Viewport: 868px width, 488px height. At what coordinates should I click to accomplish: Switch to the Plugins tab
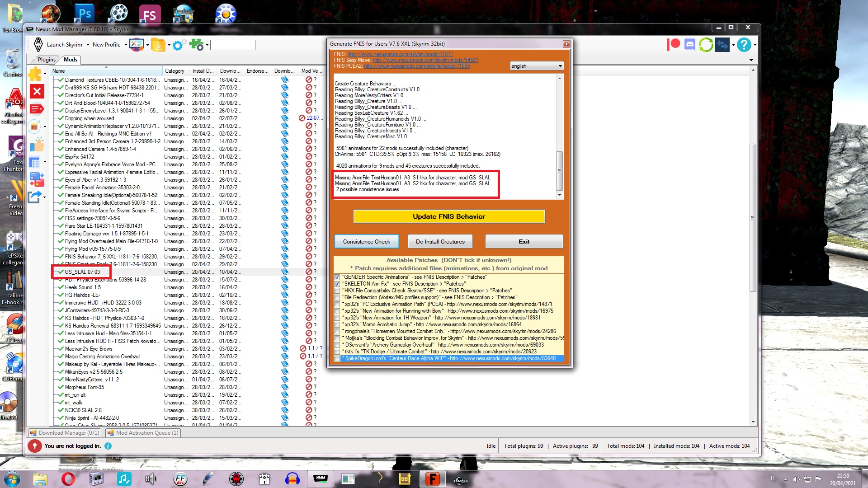tap(47, 60)
